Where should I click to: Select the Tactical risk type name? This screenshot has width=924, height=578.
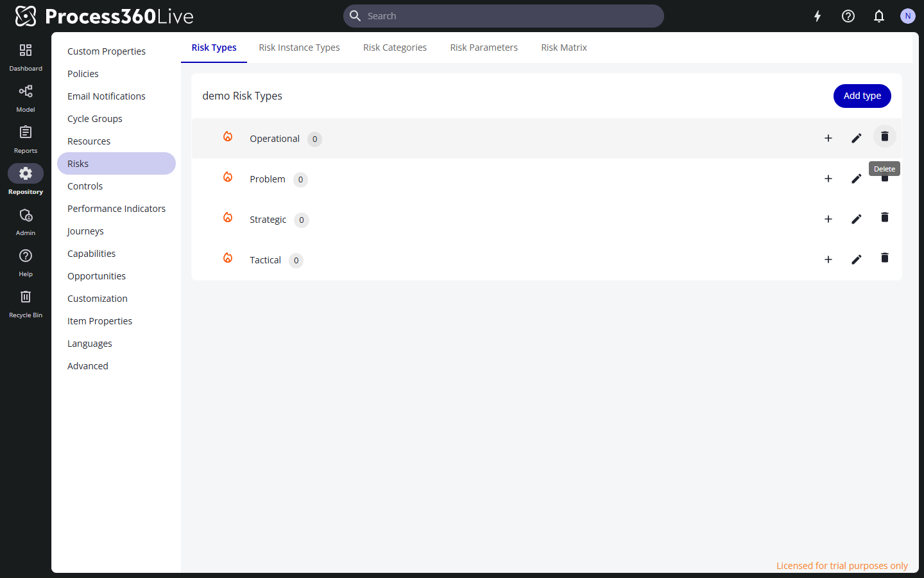tap(265, 260)
